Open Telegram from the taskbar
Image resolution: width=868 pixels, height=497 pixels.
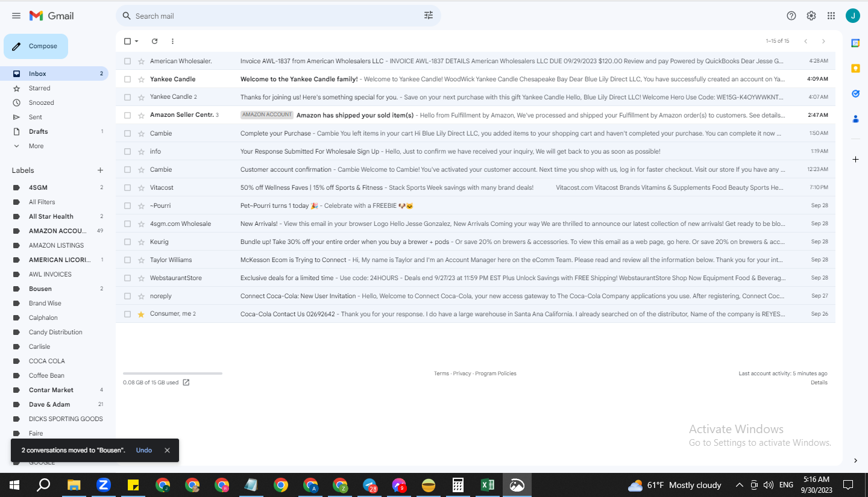[x=370, y=485]
